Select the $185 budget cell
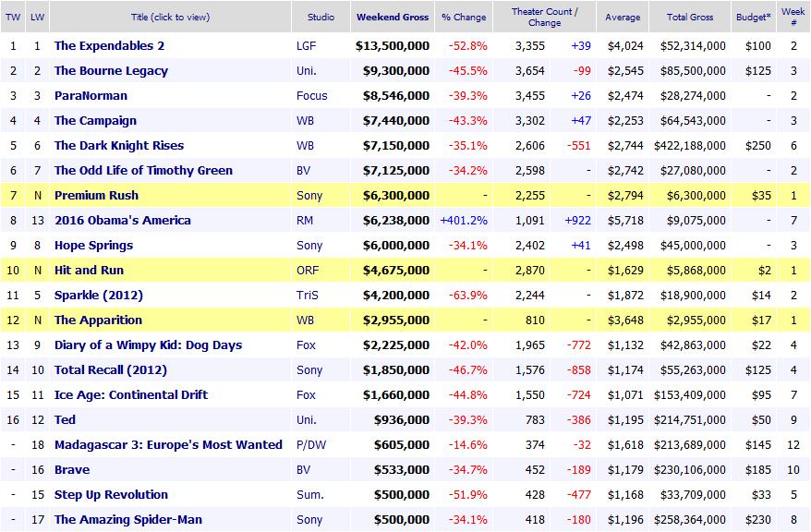 pyautogui.click(x=757, y=469)
